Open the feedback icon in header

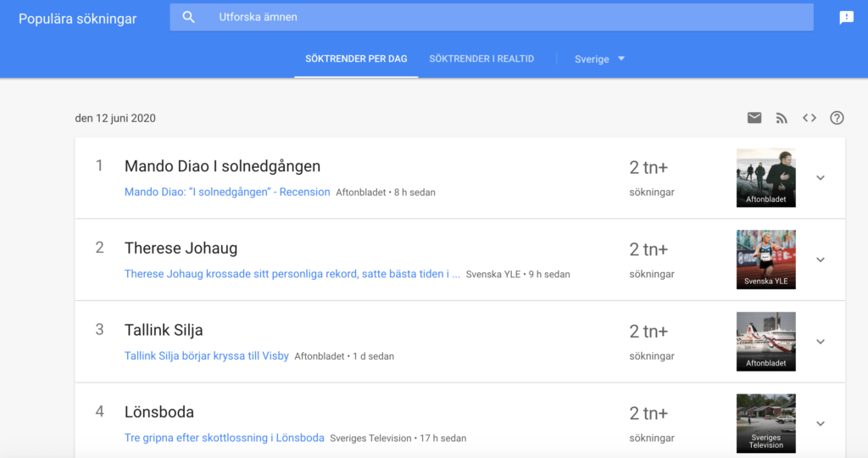[847, 18]
